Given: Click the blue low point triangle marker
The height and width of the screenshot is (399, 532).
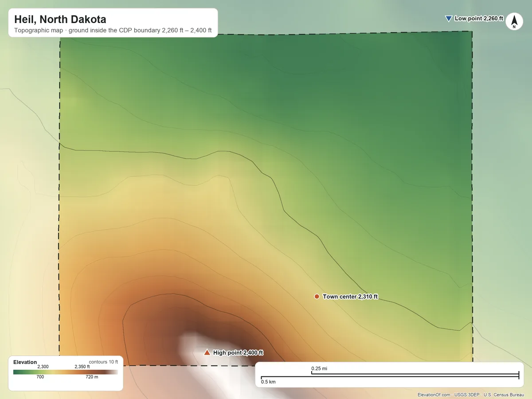Looking at the screenshot, I should (448, 19).
